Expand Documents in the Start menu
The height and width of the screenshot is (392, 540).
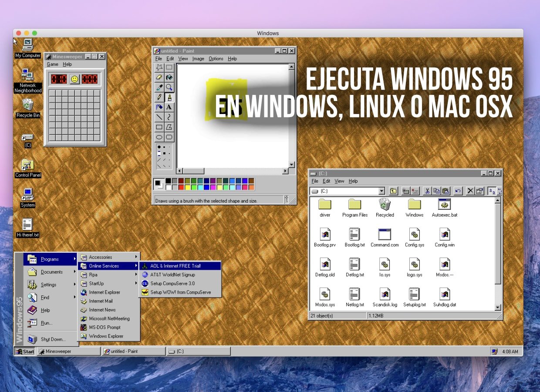pos(51,272)
